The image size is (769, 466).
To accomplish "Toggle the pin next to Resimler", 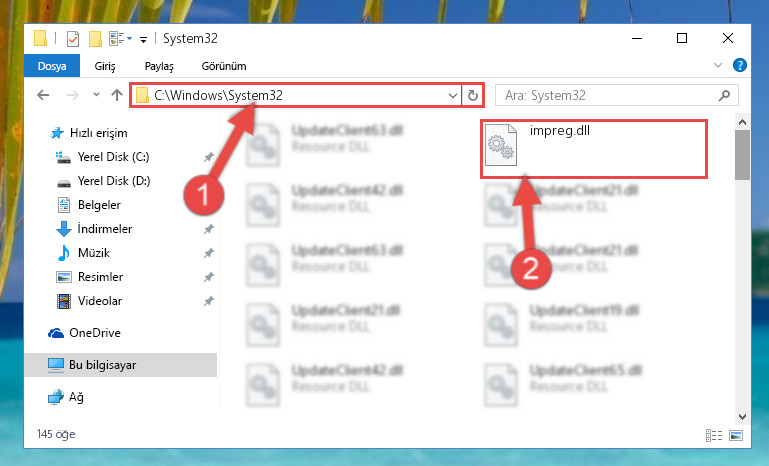I will (x=208, y=277).
